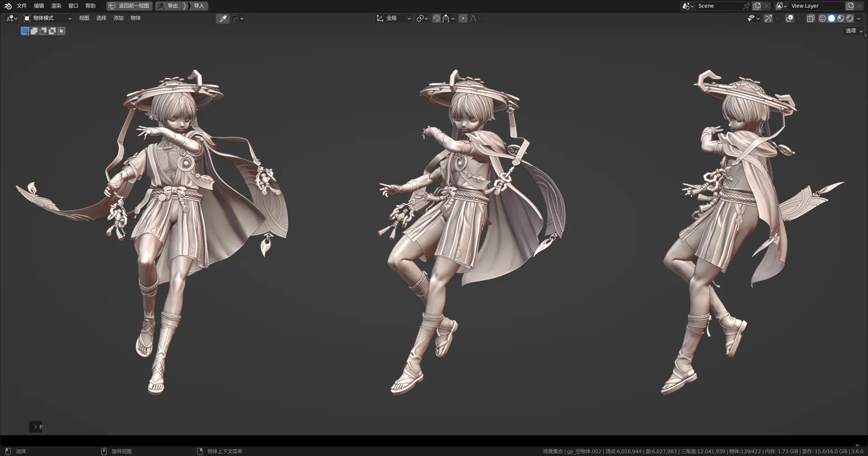
Task: Click the new scene duplicate icon
Action: [757, 6]
